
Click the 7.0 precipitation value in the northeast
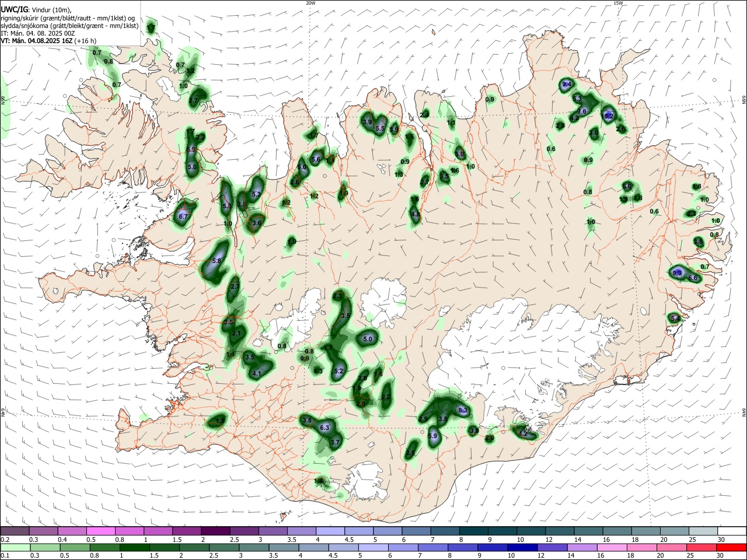tap(582, 111)
